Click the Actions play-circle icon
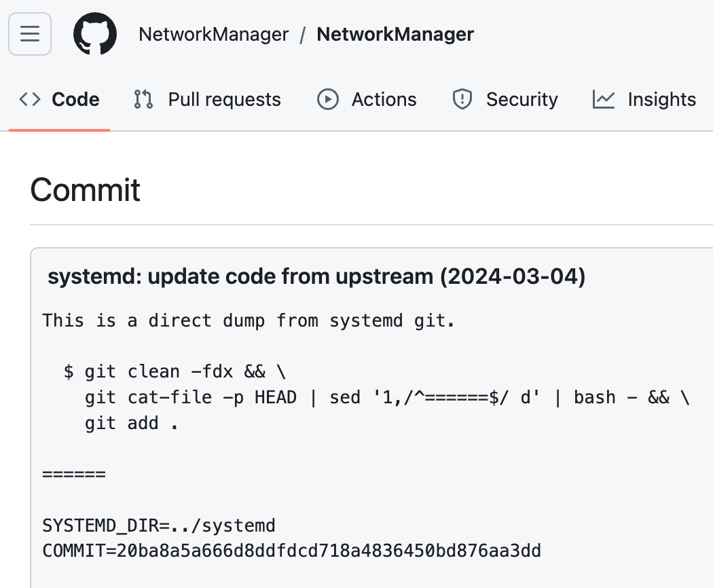This screenshot has width=713, height=588. click(328, 99)
